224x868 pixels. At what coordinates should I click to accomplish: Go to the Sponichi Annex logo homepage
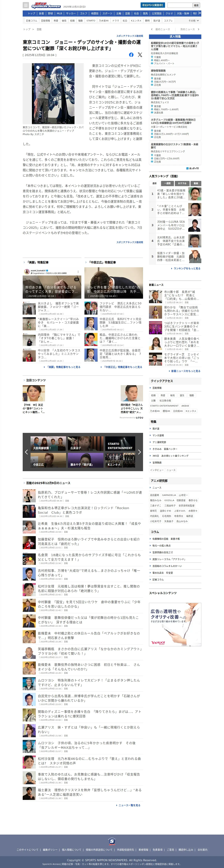tap(46, 5)
